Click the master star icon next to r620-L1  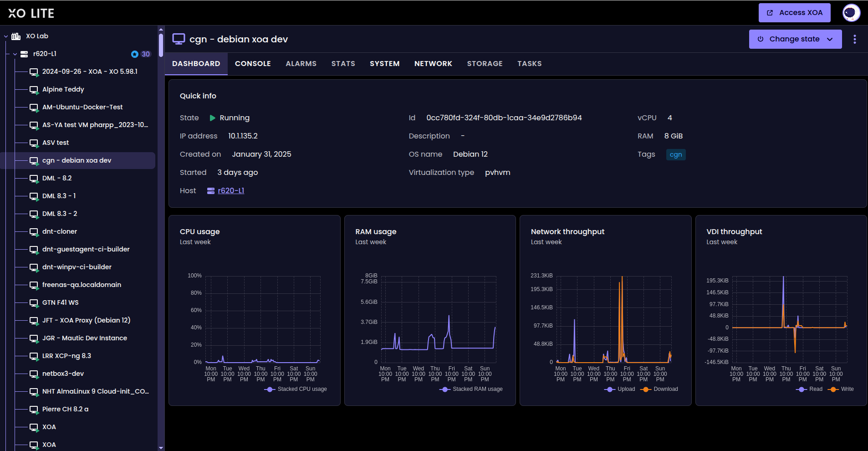(135, 54)
